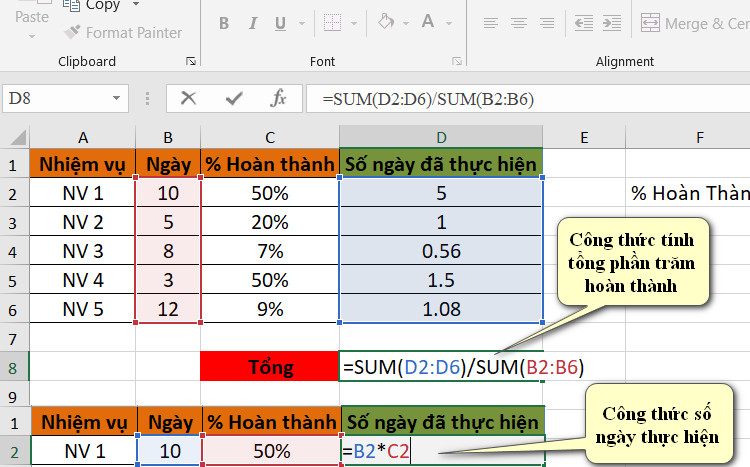750x467 pixels.
Task: Align text right
Action: tap(547, 23)
